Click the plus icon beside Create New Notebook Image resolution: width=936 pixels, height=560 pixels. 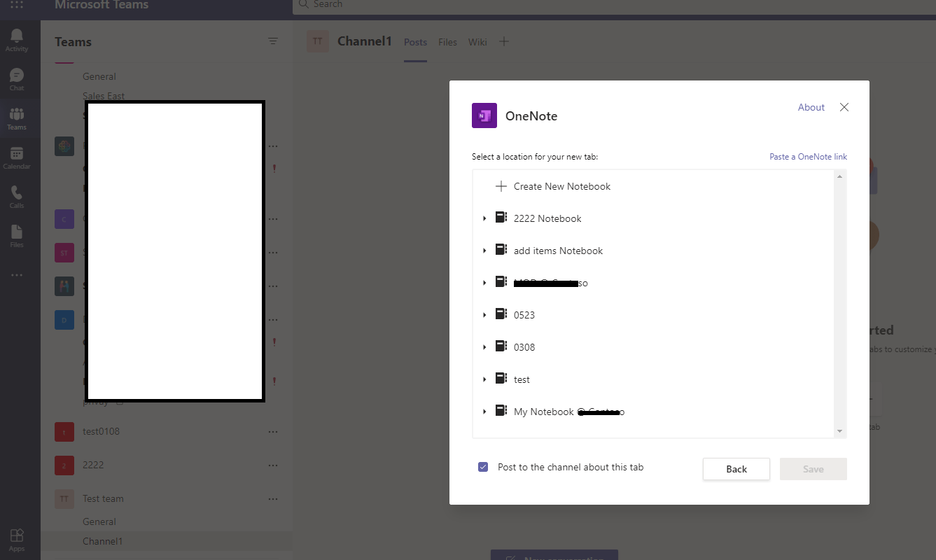point(501,186)
